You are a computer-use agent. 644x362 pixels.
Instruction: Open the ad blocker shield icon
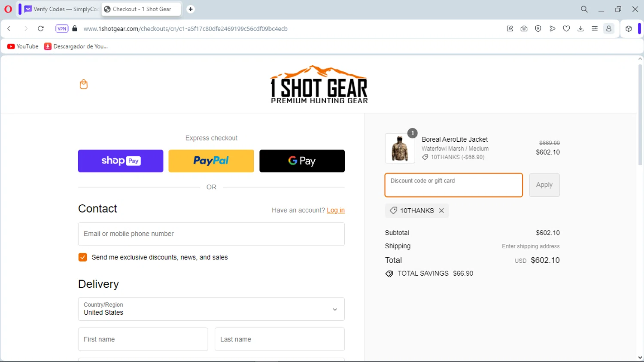tap(538, 29)
